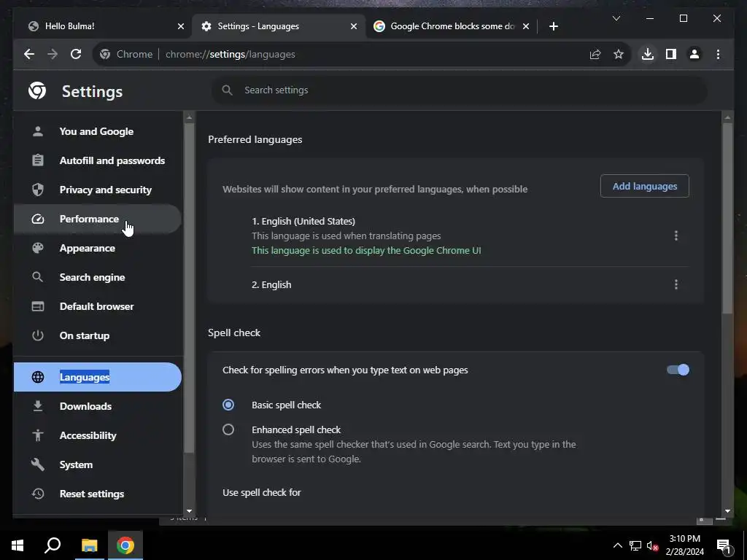Open a new tab with the plus button

(553, 26)
